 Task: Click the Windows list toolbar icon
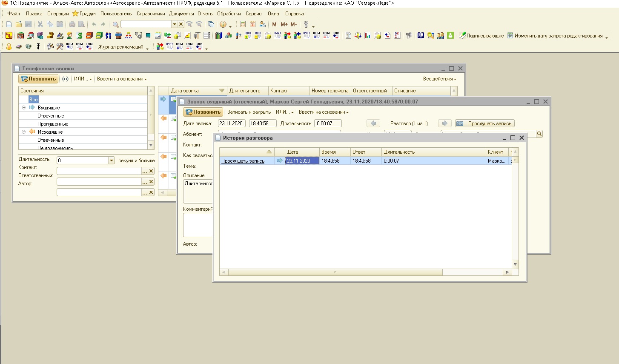(x=211, y=24)
